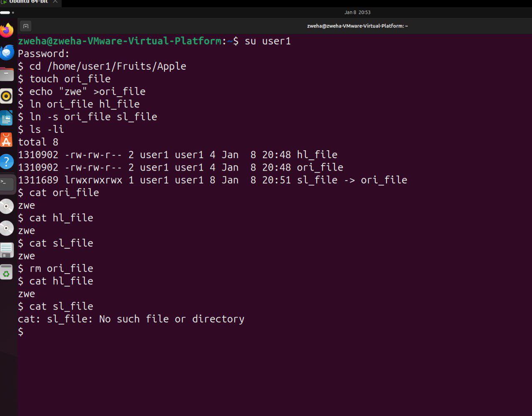The height and width of the screenshot is (416, 532).
Task: Open the floppy drive icon in dock
Action: point(7,250)
